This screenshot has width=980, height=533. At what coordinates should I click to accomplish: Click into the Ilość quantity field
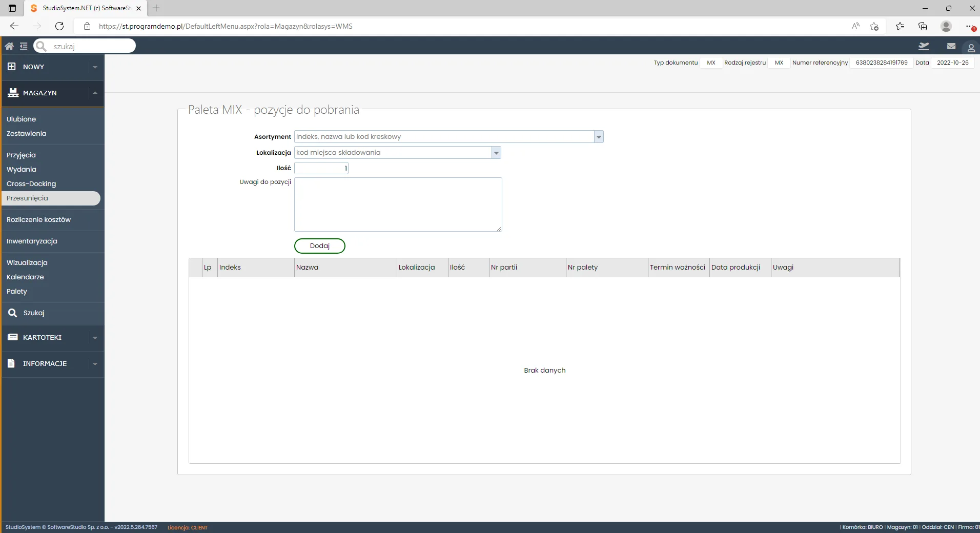pyautogui.click(x=321, y=168)
